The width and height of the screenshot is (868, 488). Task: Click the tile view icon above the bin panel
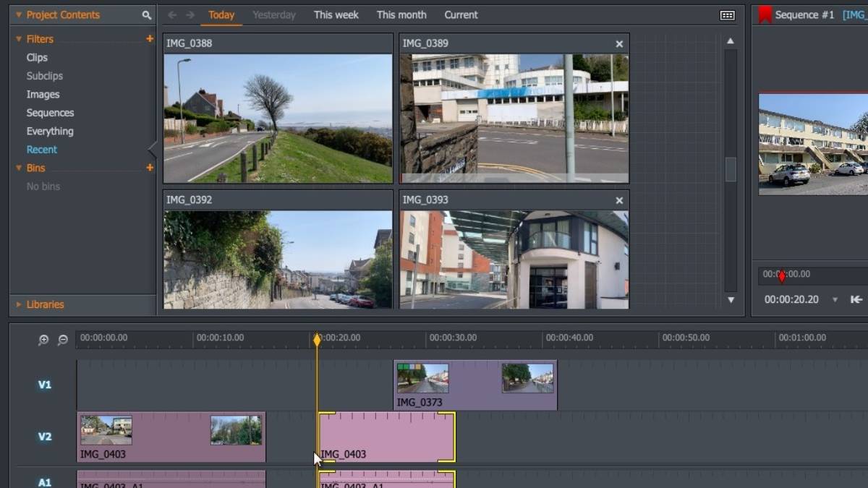[x=727, y=14]
